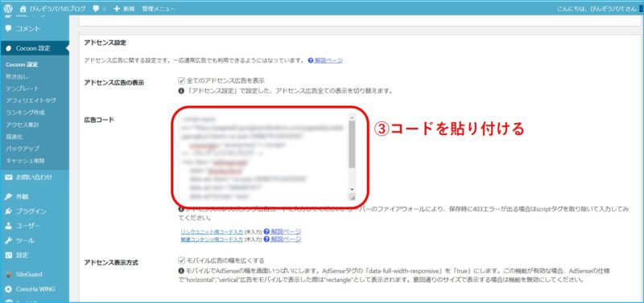Image resolution: width=644 pixels, height=303 pixels.
Task: Open リンクユニット用コード入力 link
Action: tap(212, 232)
